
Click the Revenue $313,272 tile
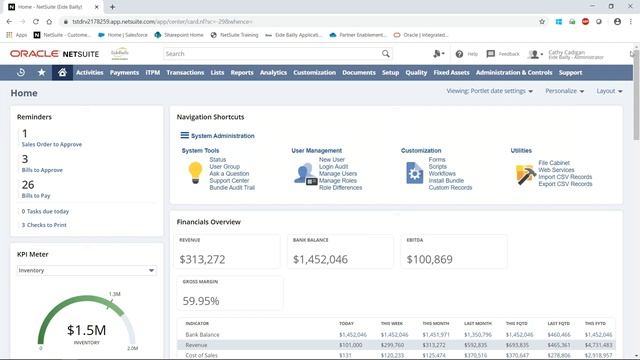228,251
